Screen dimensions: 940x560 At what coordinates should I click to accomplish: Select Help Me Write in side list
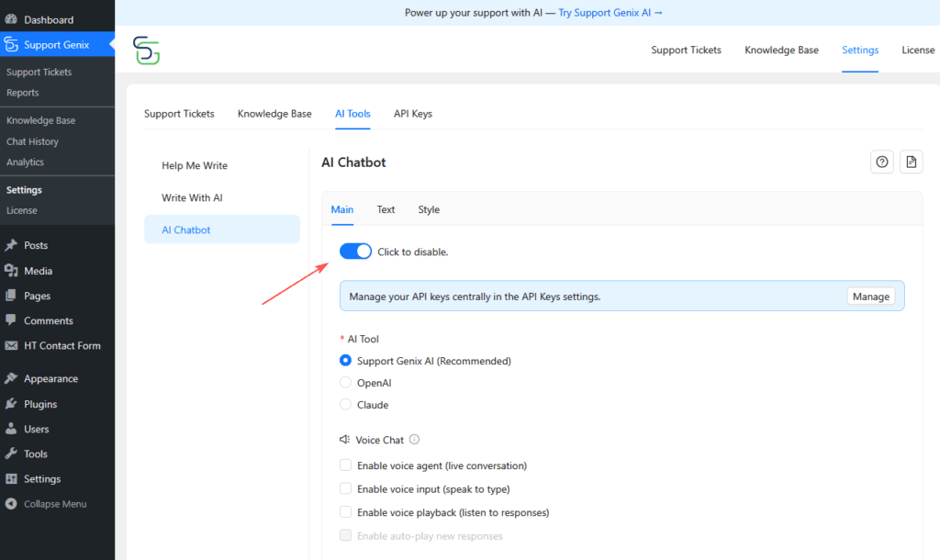(x=195, y=166)
